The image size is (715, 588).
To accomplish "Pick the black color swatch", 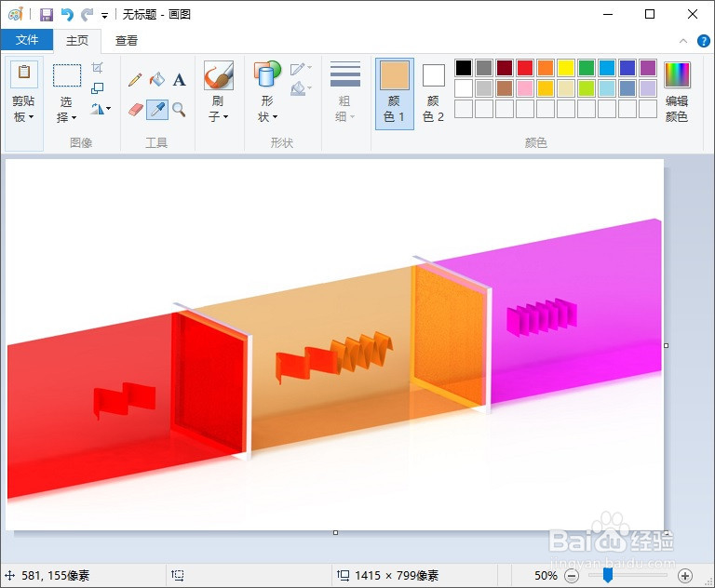I will pyautogui.click(x=464, y=68).
